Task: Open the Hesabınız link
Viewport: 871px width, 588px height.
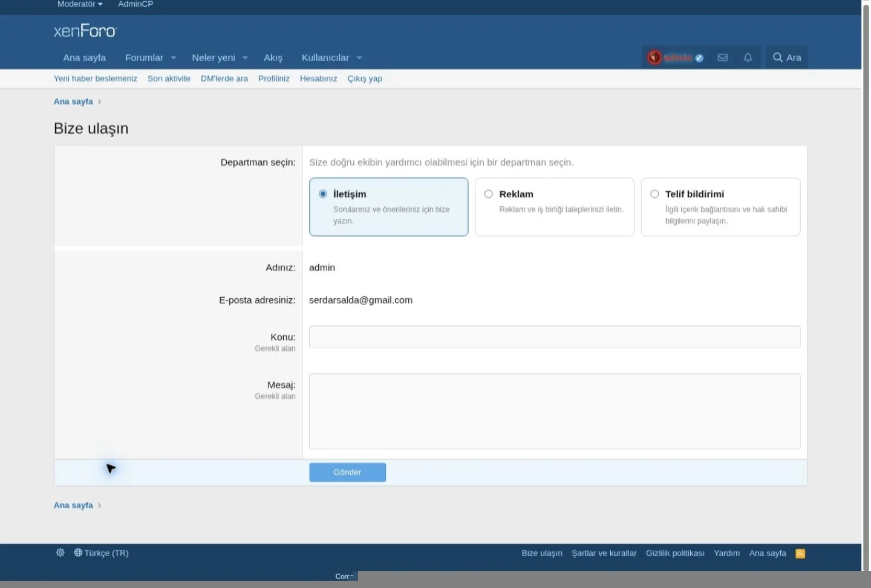Action: pos(319,79)
